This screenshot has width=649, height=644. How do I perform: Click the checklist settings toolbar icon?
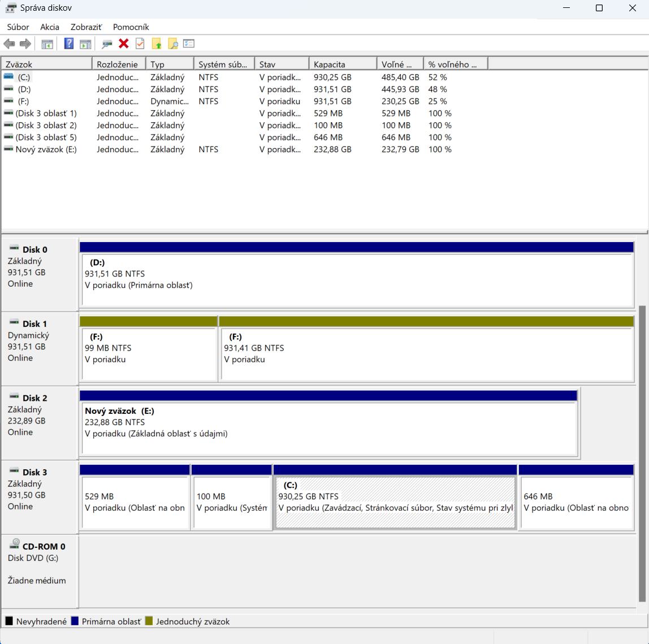[x=189, y=44]
